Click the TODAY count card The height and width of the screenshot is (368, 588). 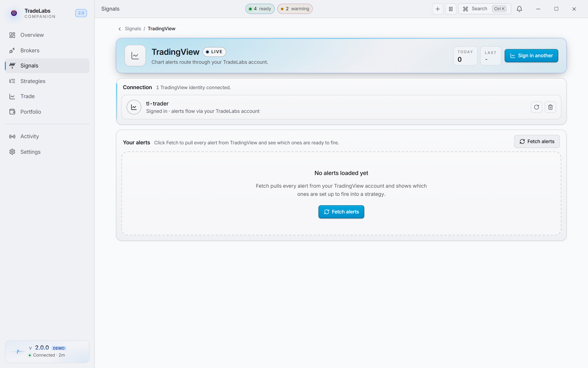click(x=465, y=56)
